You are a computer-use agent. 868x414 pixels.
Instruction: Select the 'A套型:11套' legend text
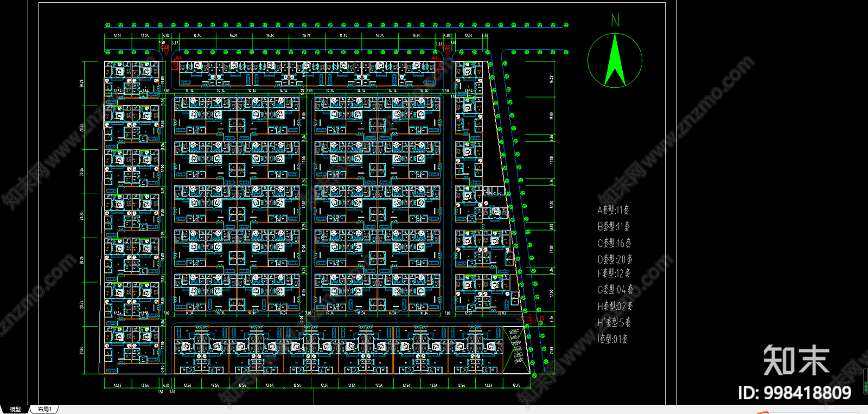614,210
